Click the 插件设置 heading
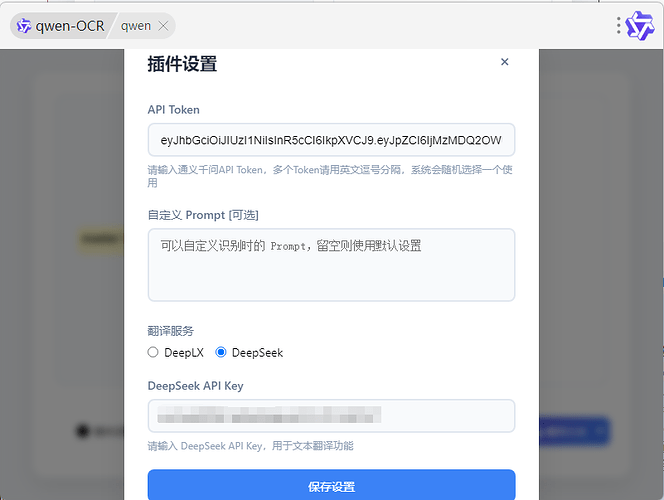 coord(183,64)
